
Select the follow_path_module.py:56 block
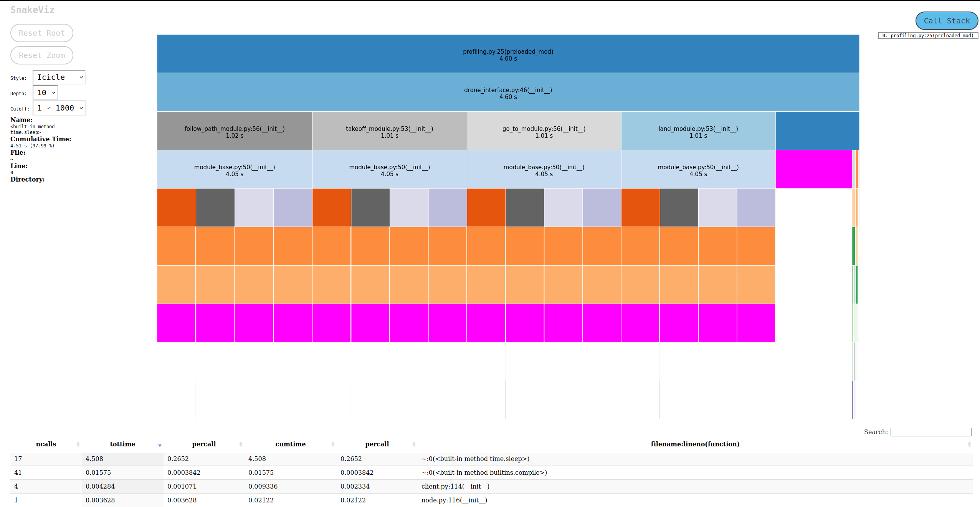pyautogui.click(x=234, y=130)
